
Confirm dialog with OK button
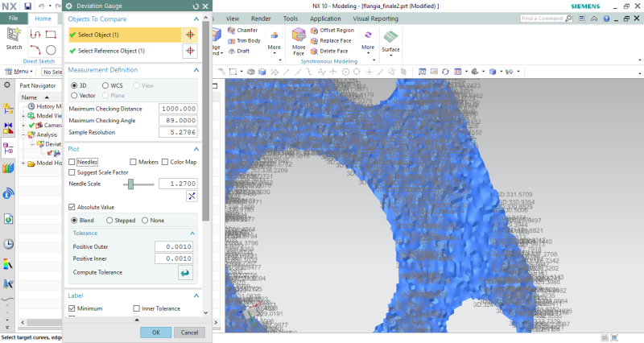(155, 333)
